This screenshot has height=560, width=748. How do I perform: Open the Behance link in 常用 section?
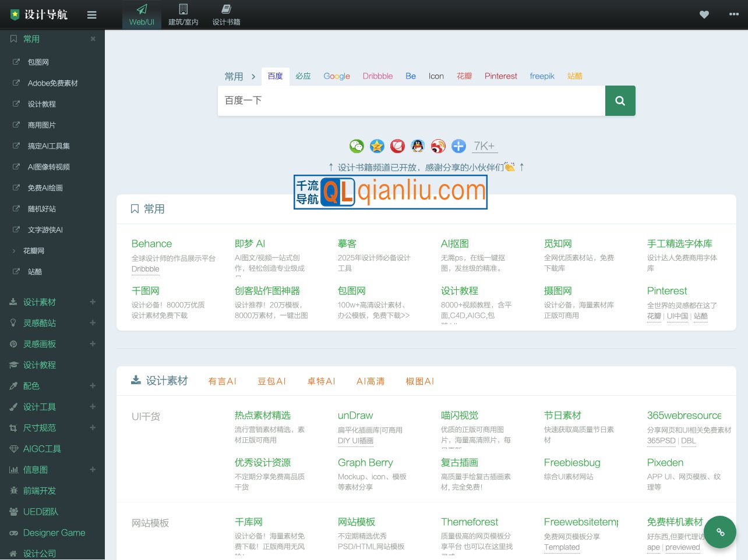coord(151,243)
